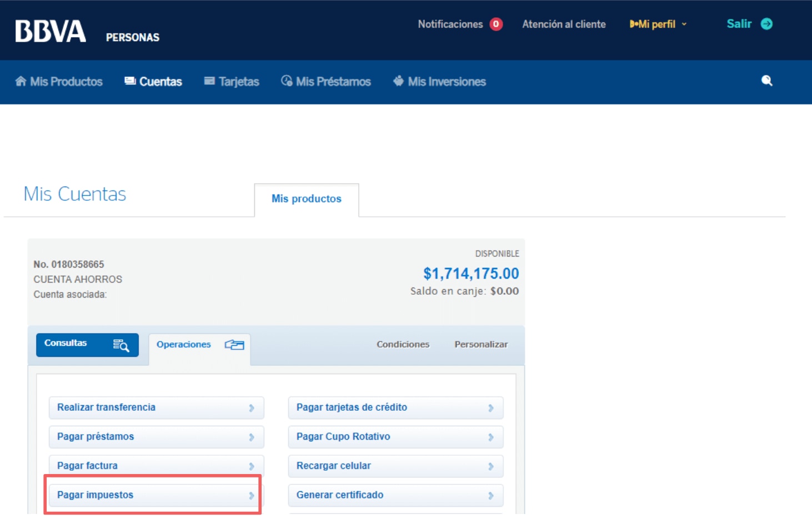Expand the Mi perfil dropdown
The width and height of the screenshot is (812, 519).
point(658,24)
